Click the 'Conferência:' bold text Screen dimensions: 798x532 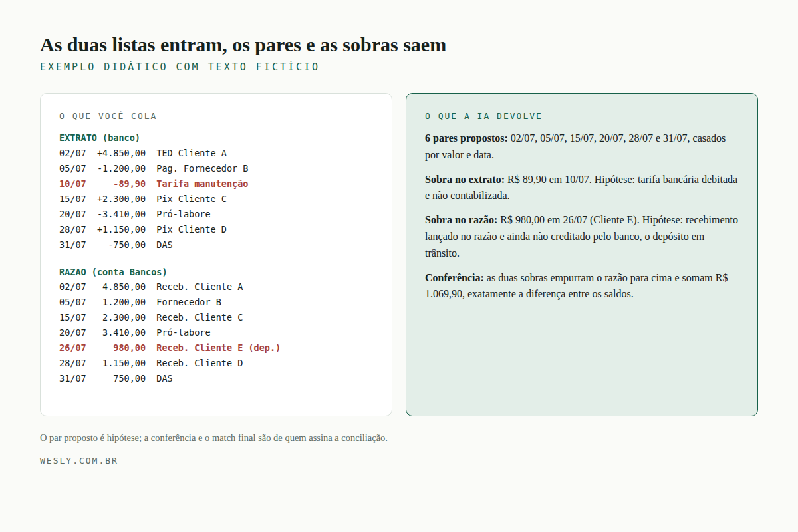point(454,278)
